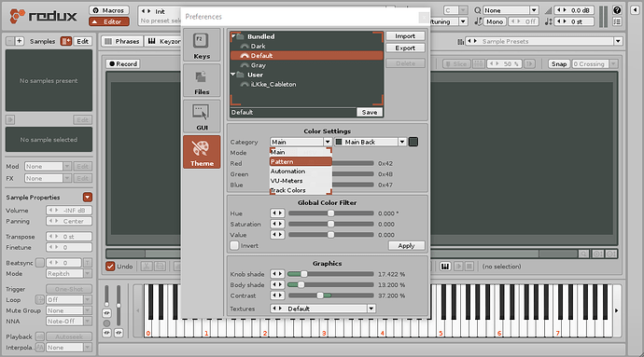Image resolution: width=644 pixels, height=357 pixels.
Task: Toggle the Invert checkbox
Action: pos(234,245)
